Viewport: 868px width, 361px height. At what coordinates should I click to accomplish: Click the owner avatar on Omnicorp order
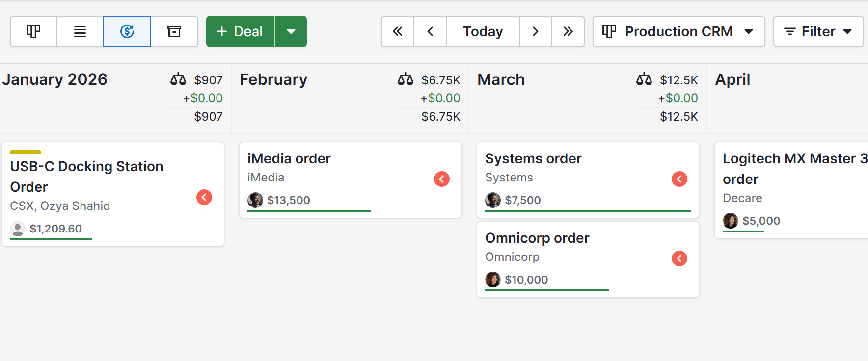point(493,280)
